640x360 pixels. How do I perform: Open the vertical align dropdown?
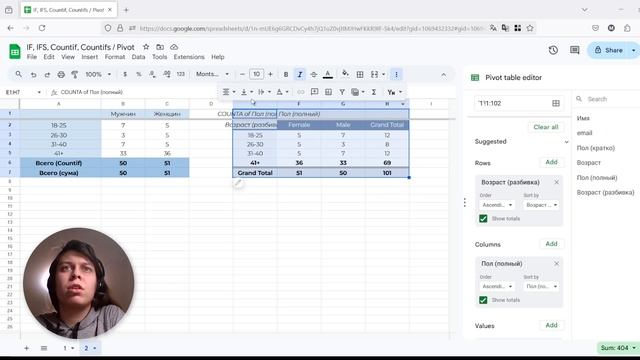247,92
